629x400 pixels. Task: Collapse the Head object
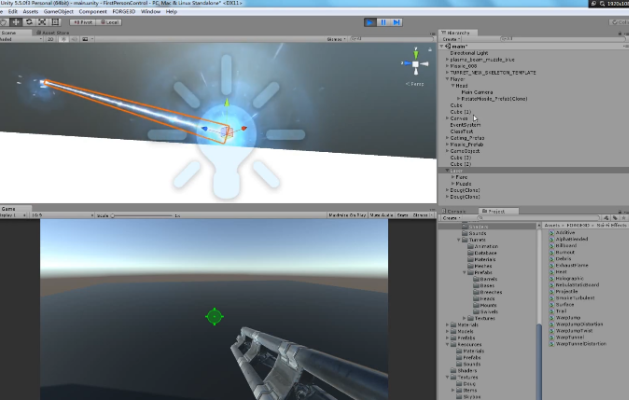coord(453,86)
